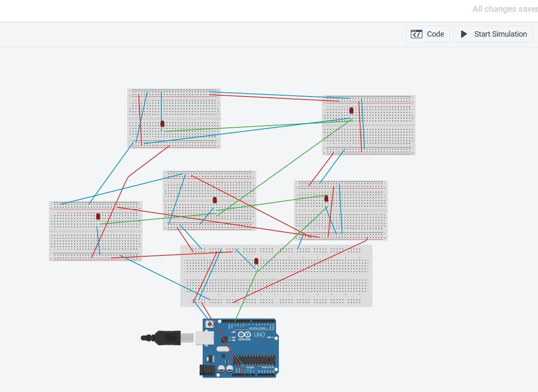
Task: Select the LED on the center breadboard
Action: pyautogui.click(x=214, y=200)
